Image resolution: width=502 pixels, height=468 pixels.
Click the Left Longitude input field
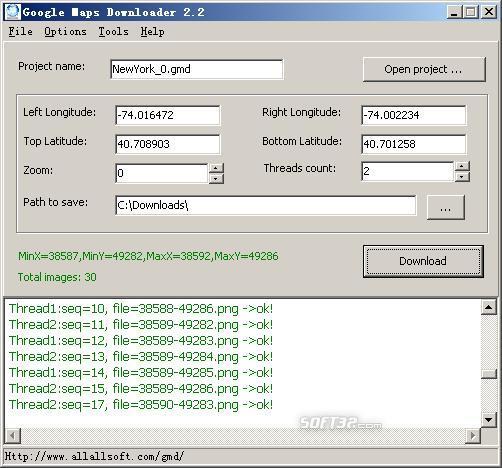pyautogui.click(x=168, y=115)
